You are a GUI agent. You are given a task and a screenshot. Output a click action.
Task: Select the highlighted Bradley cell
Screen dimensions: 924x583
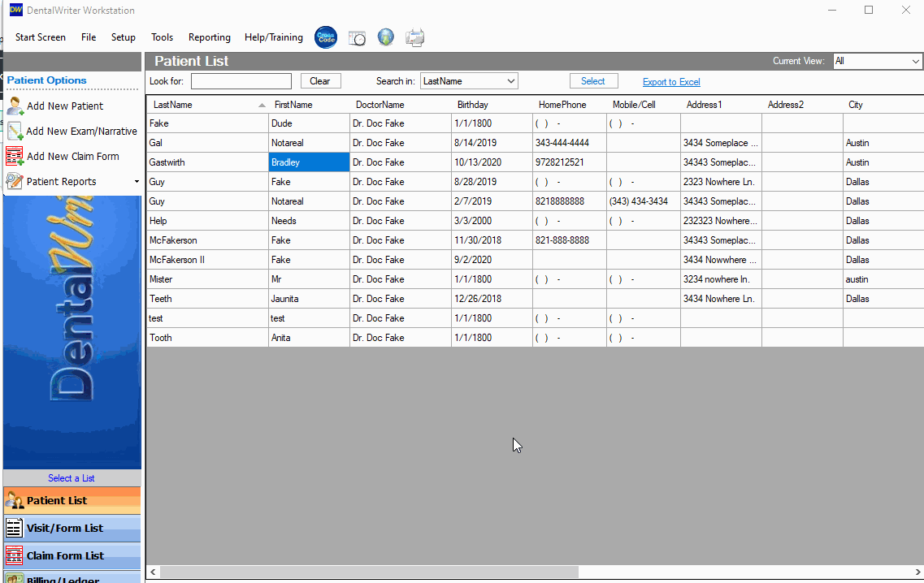click(310, 162)
